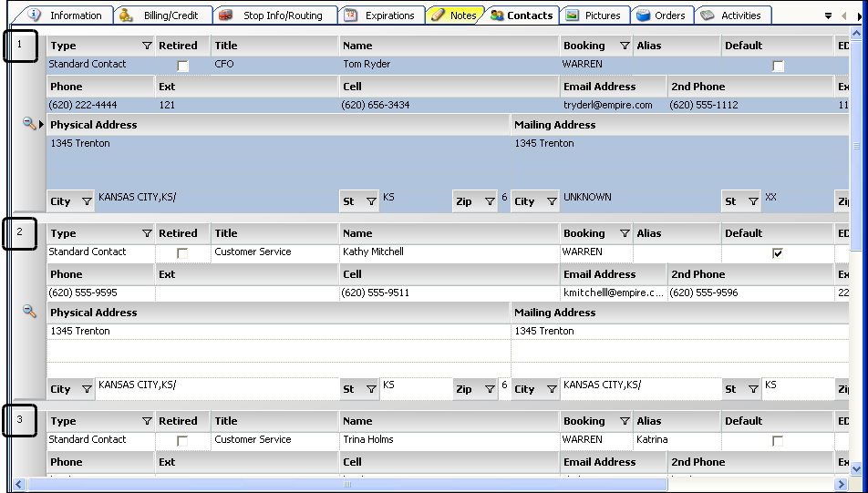The image size is (868, 493).
Task: Click the truck icon on Stop Info/Routing tab
Action: [226, 15]
